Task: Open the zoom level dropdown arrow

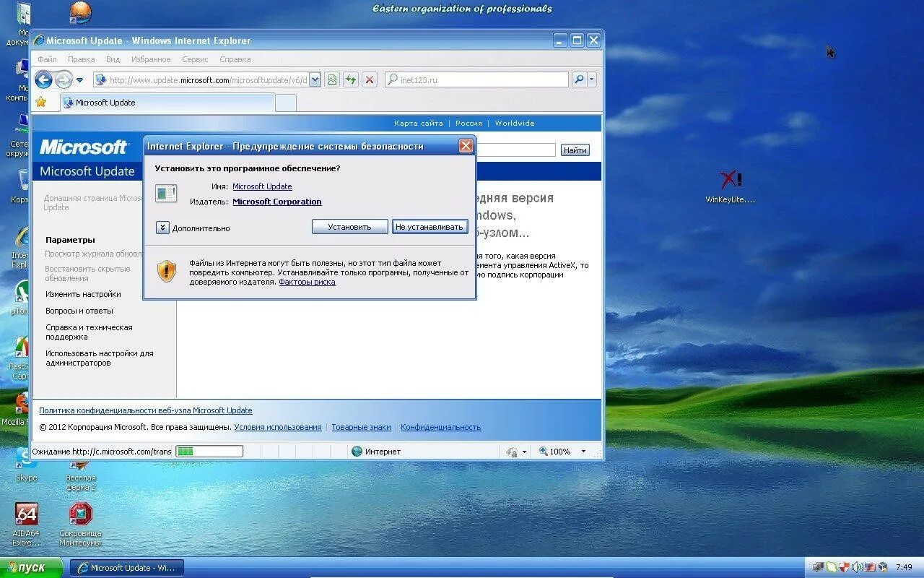Action: pyautogui.click(x=583, y=452)
